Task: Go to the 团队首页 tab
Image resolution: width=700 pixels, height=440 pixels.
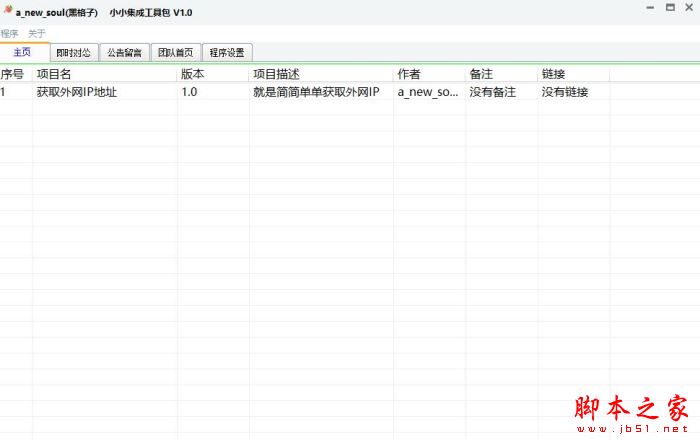Action: point(175,52)
